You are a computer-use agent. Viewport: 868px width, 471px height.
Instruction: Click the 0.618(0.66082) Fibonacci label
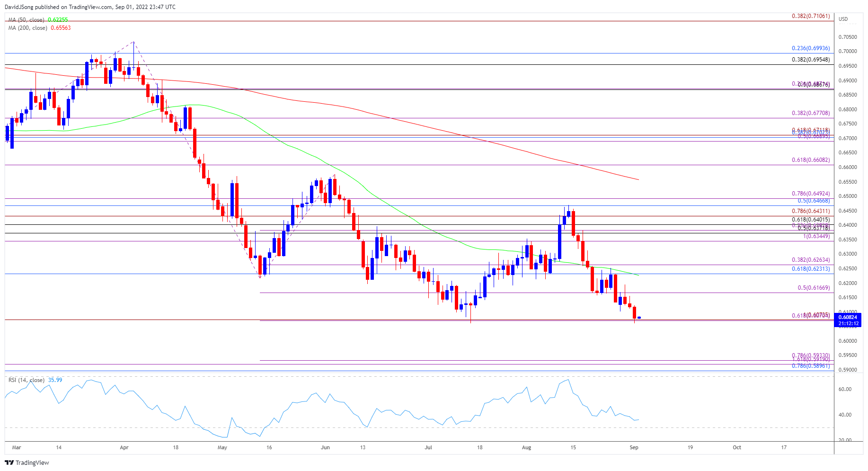point(811,160)
